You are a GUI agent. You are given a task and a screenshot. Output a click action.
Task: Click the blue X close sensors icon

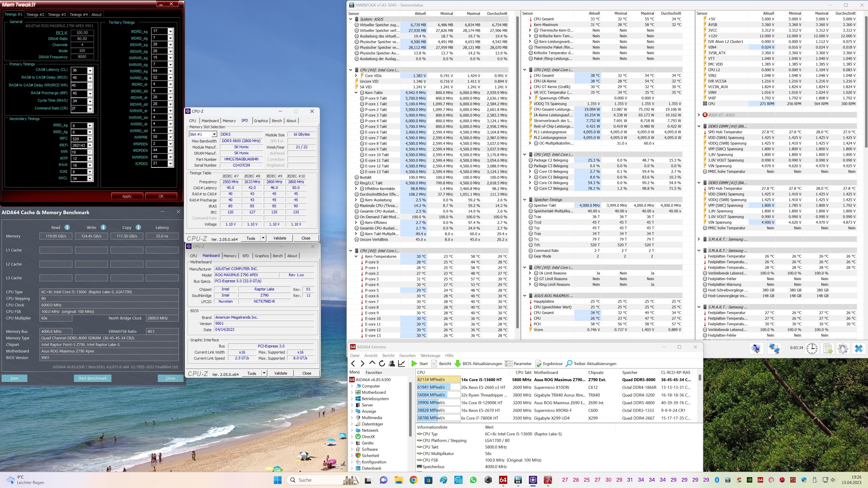tap(858, 349)
